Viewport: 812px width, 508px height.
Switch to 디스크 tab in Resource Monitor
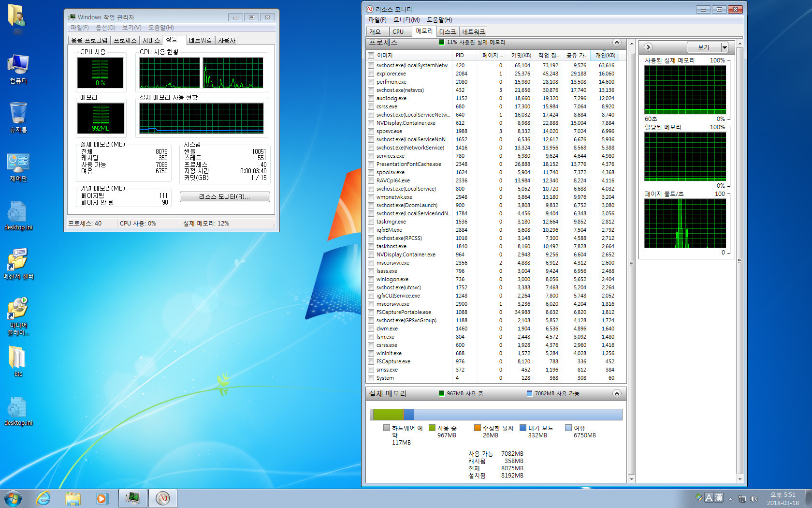click(448, 31)
